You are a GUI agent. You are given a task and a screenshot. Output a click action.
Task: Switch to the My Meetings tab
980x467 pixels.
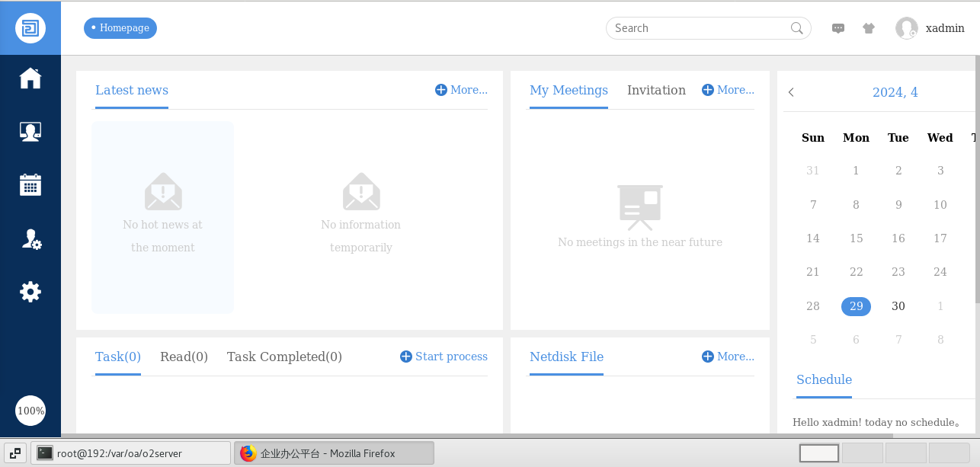[568, 90]
